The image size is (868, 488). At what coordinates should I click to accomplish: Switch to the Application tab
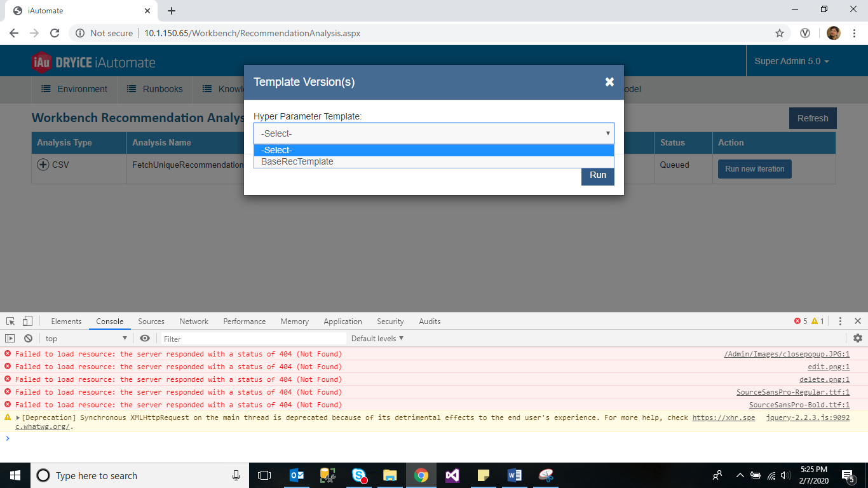(342, 322)
